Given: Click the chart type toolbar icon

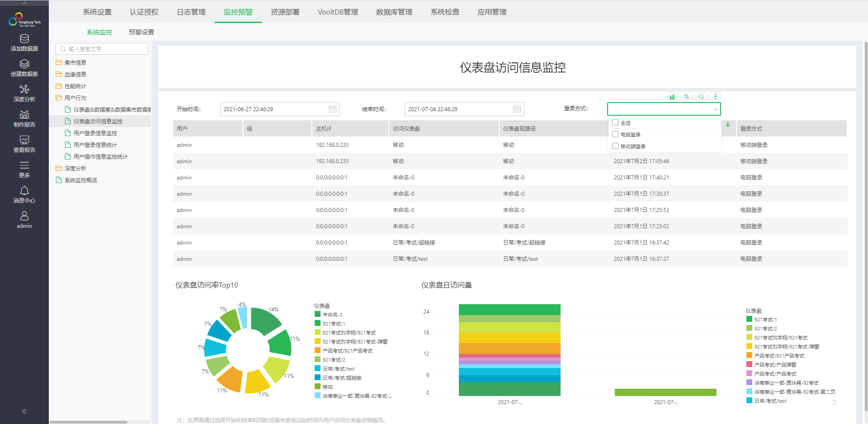Looking at the screenshot, I should tap(672, 97).
